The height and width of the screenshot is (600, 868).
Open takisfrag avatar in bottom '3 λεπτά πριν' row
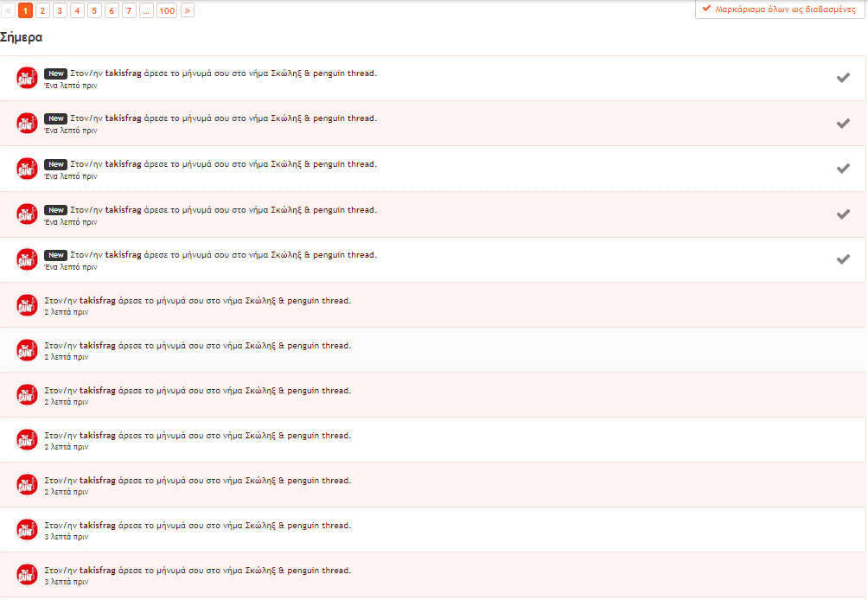tap(27, 575)
